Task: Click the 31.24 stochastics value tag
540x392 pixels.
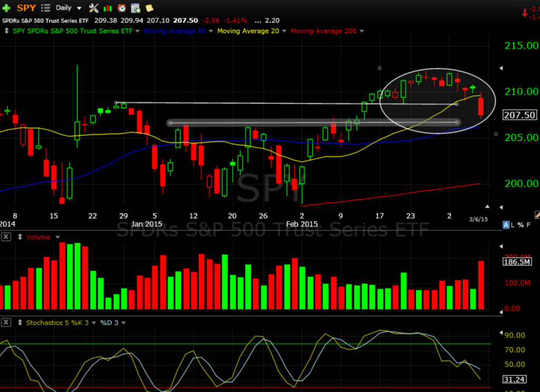Action: click(x=515, y=379)
